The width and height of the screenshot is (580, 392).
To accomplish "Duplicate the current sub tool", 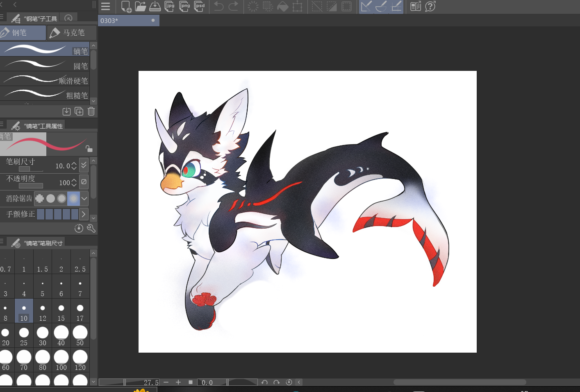I will (79, 111).
